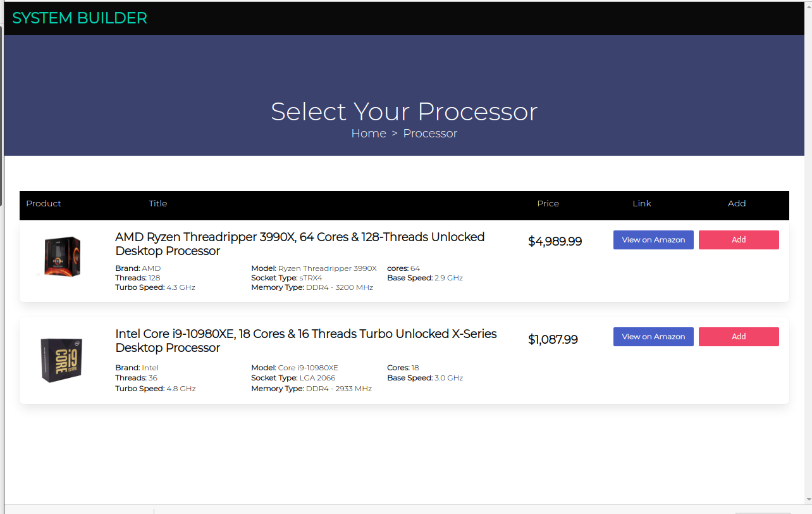The width and height of the screenshot is (812, 514).
Task: Click Socket Type LGA 2066 spec
Action: tap(293, 378)
